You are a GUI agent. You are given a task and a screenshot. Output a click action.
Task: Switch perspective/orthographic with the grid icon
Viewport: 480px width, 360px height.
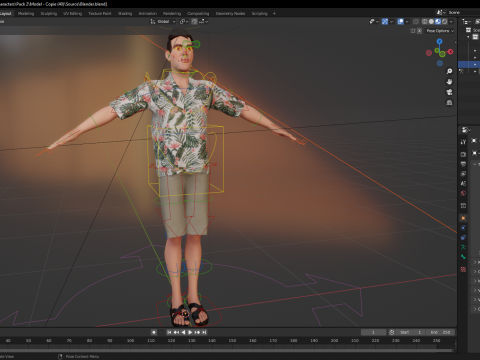pos(449,102)
